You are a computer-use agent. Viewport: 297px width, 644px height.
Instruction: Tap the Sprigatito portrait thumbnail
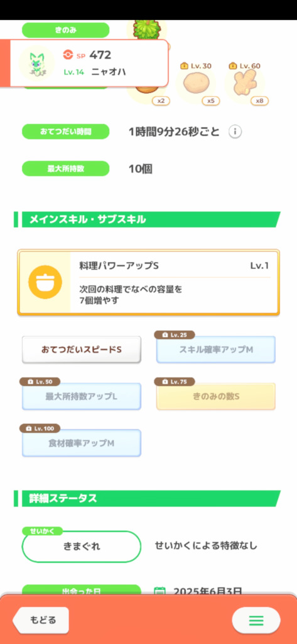(37, 64)
